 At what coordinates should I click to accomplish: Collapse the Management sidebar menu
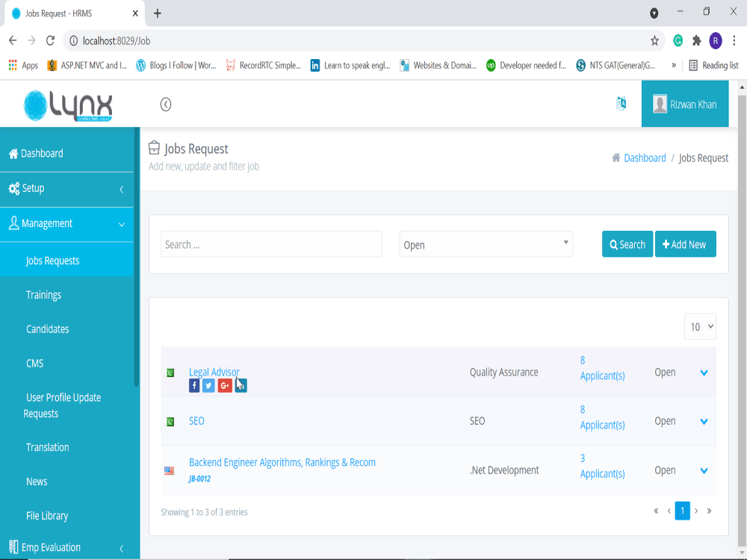coord(66,224)
